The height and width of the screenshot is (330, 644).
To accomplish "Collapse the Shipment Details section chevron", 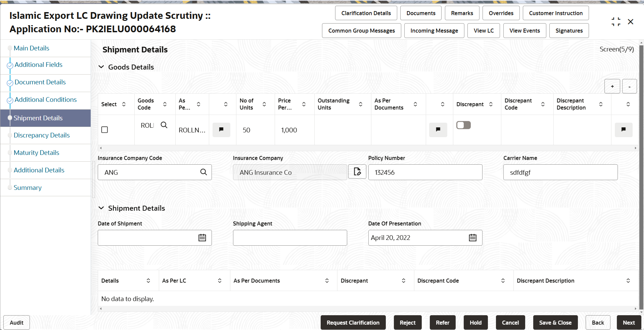I will tap(101, 208).
